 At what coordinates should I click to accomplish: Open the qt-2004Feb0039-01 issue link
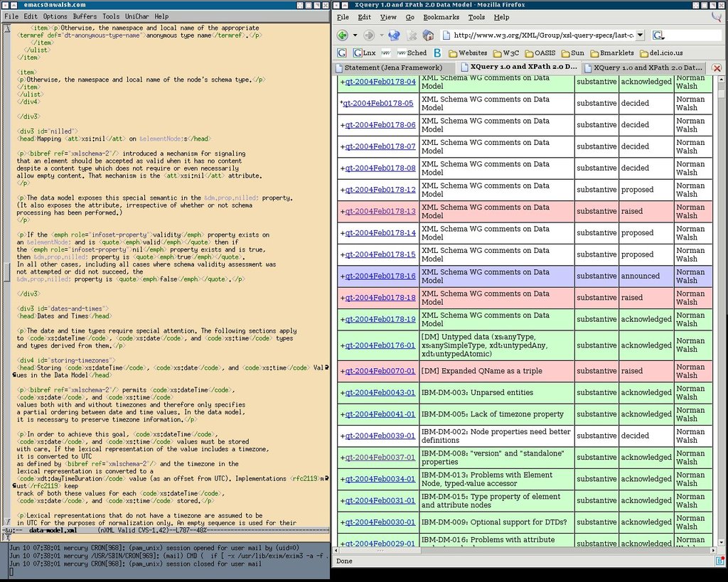[380, 436]
